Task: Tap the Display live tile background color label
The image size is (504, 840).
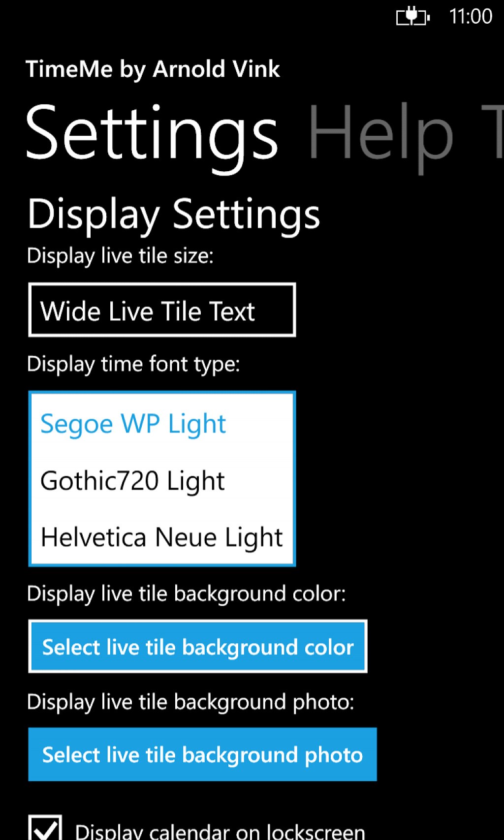Action: (x=187, y=594)
